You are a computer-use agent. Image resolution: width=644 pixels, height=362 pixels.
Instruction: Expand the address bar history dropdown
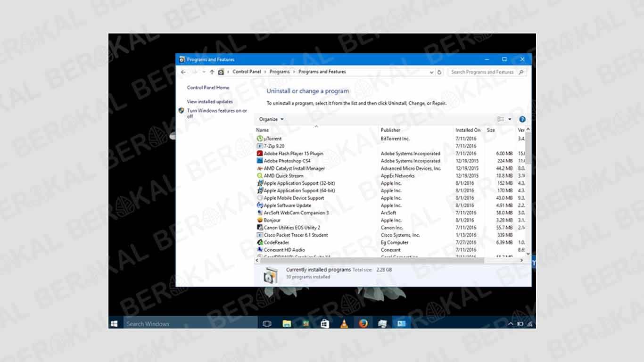click(x=431, y=72)
